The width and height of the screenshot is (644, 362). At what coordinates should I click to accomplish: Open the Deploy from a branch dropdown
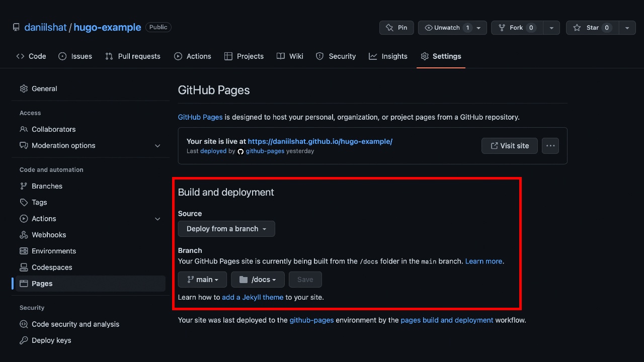click(226, 229)
